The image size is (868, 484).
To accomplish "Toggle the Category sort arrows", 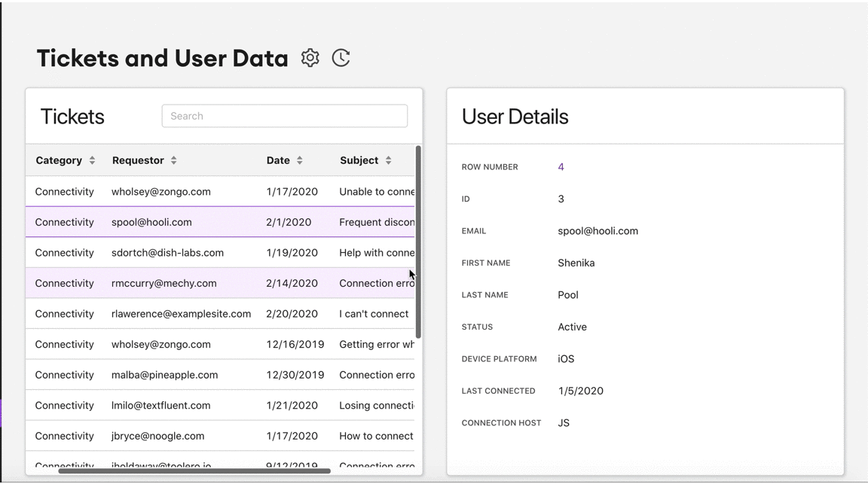I will [92, 160].
